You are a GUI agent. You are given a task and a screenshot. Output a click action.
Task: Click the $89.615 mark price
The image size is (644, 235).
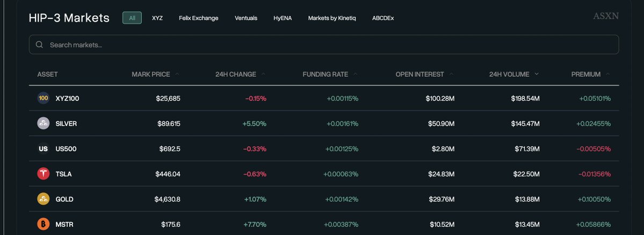pos(169,124)
